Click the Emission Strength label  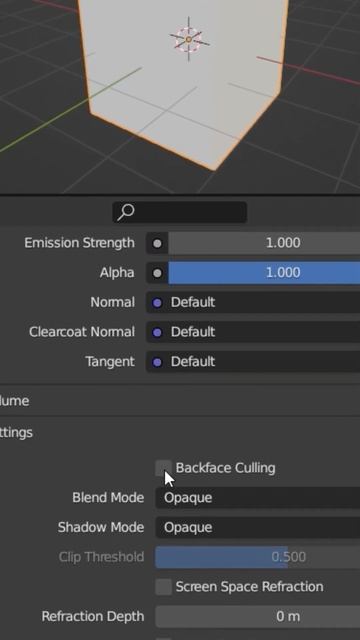(x=79, y=243)
